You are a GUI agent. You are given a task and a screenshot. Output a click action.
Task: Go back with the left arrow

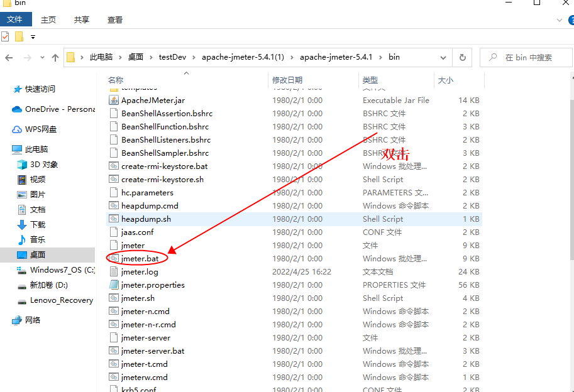pos(9,57)
